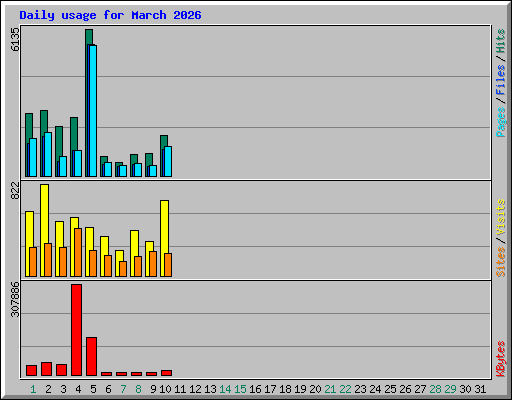Select the orange Sites bar for day 9
512x400 pixels.
(153, 264)
